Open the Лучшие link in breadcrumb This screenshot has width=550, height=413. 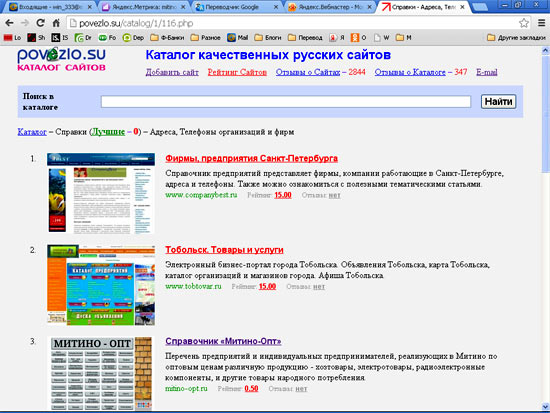tap(108, 132)
